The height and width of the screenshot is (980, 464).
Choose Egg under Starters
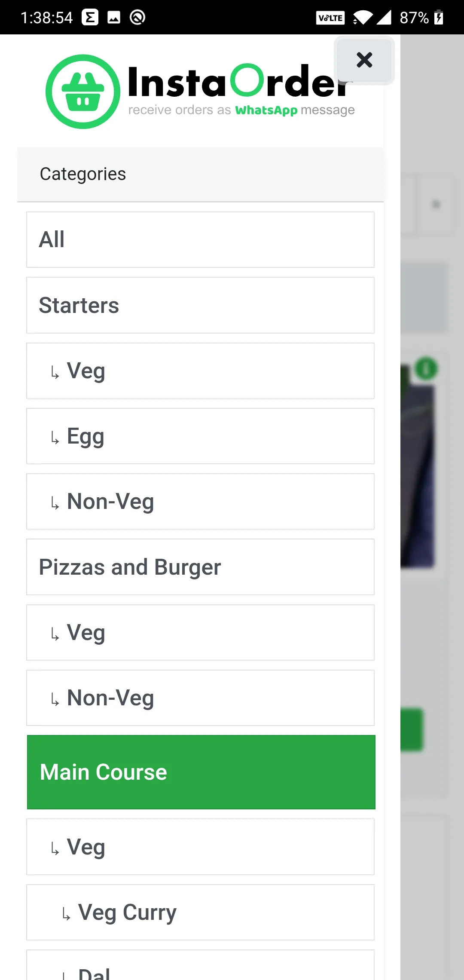(200, 436)
